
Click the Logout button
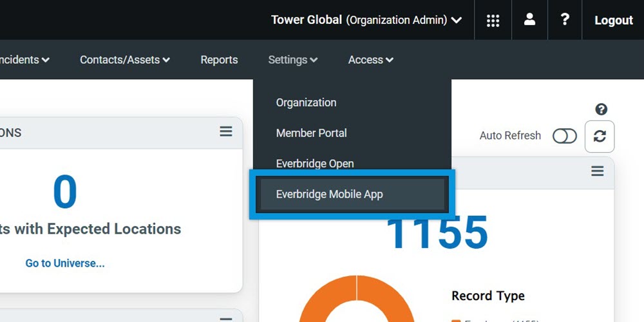coord(614,20)
